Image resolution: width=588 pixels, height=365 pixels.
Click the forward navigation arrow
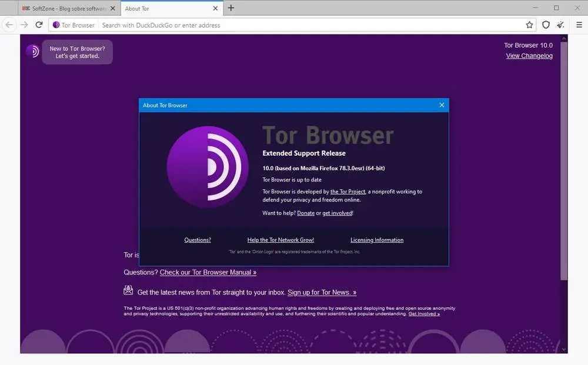24,25
